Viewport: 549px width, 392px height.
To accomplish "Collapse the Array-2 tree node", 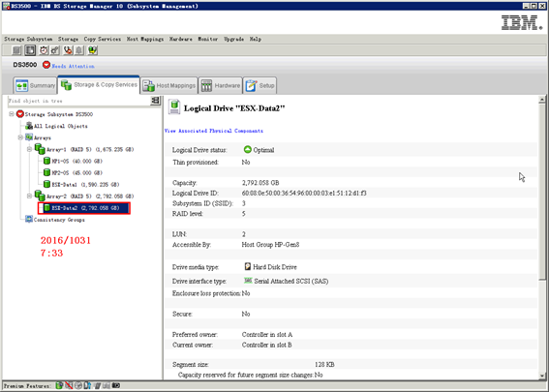I will [x=30, y=196].
